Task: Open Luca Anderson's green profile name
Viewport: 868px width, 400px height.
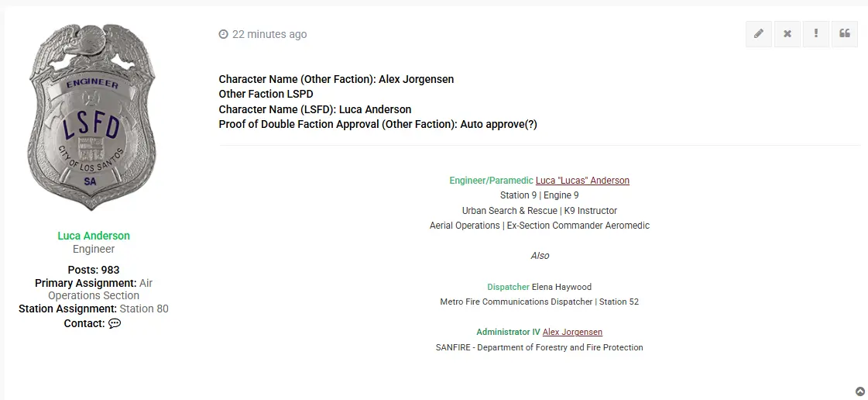Action: (x=94, y=236)
